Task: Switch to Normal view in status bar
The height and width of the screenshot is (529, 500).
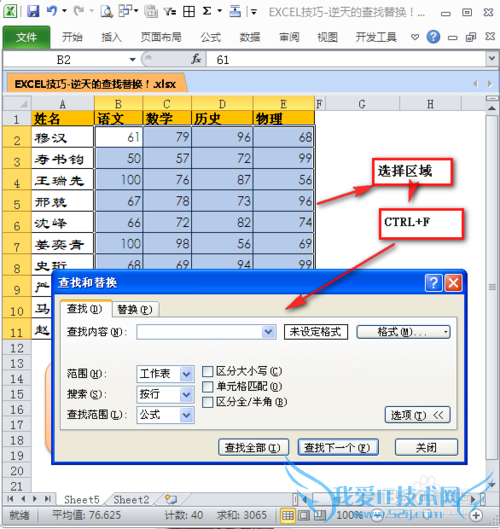Action: pyautogui.click(x=287, y=515)
